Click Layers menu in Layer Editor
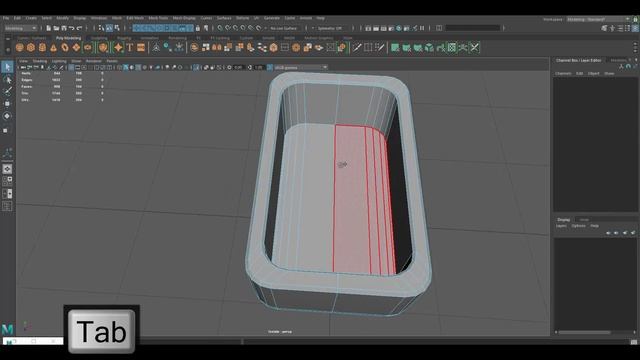 coord(561,226)
